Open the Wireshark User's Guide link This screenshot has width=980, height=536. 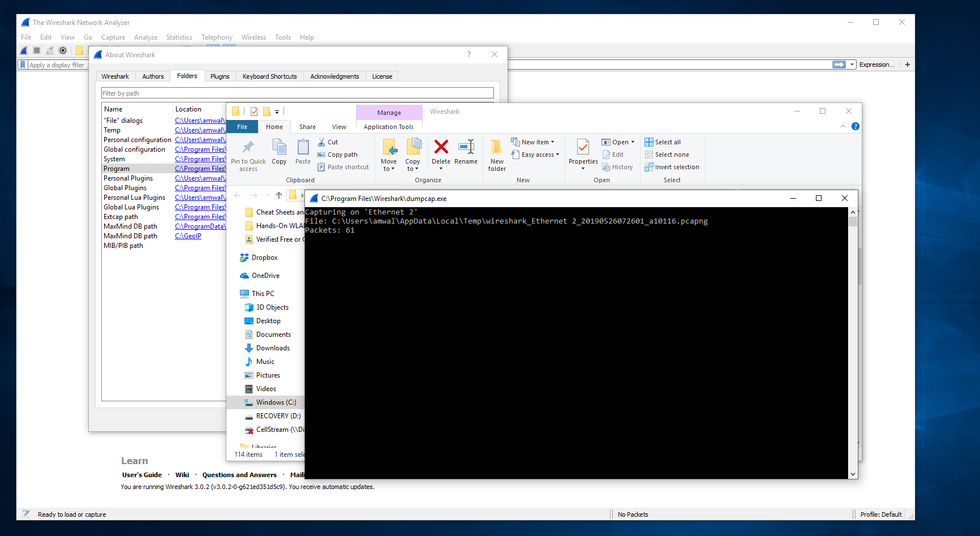pyautogui.click(x=141, y=474)
